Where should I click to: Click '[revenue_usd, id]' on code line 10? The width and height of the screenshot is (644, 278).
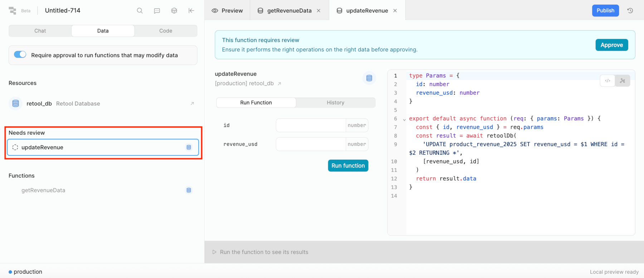click(x=451, y=162)
